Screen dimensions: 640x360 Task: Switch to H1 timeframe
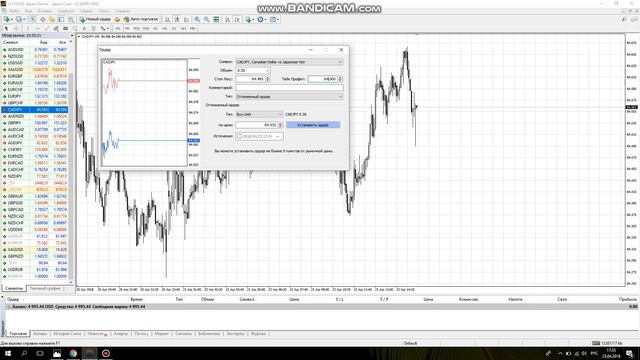[x=155, y=29]
